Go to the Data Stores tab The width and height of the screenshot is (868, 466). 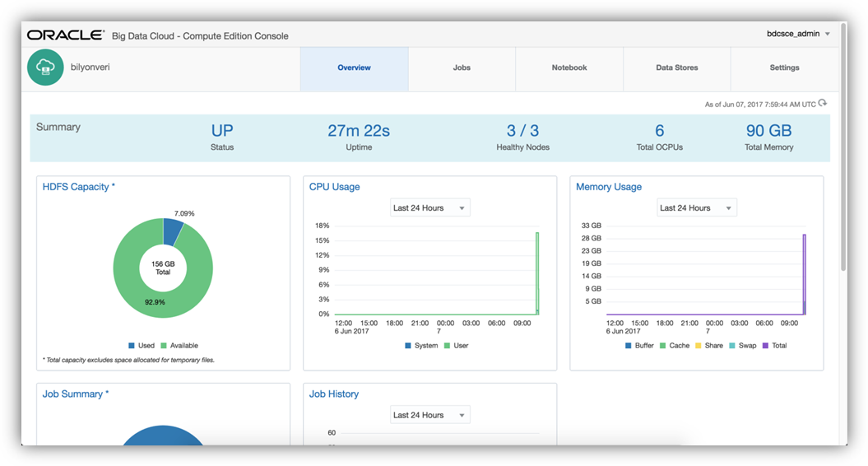pyautogui.click(x=676, y=68)
